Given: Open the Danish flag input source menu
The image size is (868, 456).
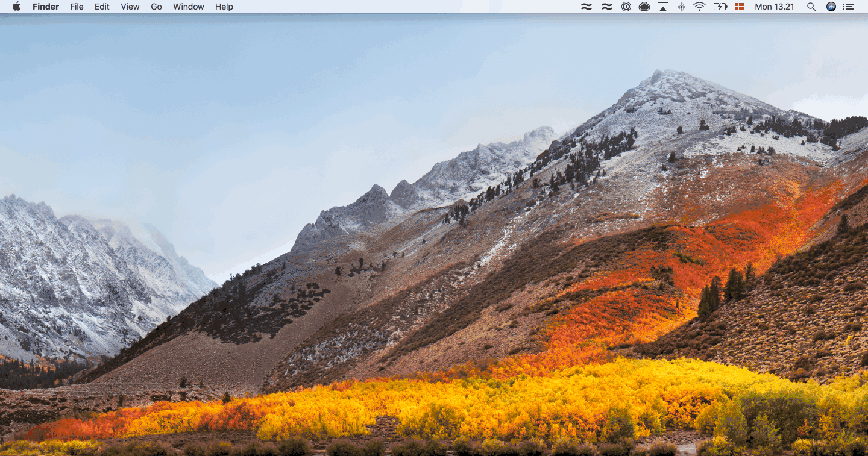Looking at the screenshot, I should point(740,7).
